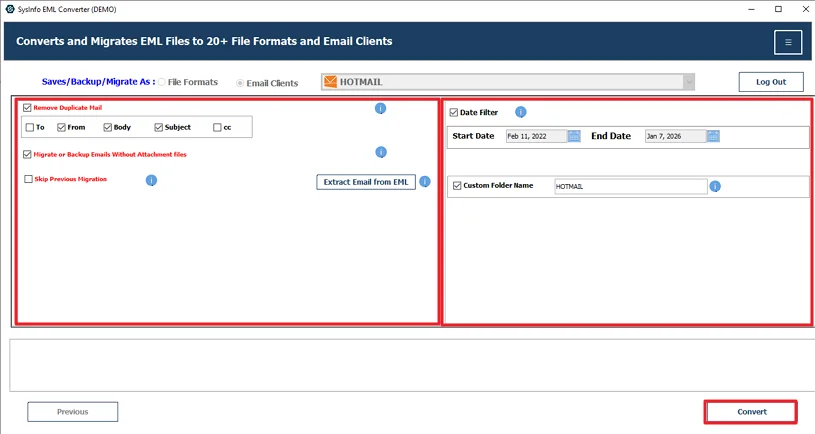Click info icon for Remove Duplicate Mail
Image resolution: width=815 pixels, height=434 pixels.
coord(380,108)
